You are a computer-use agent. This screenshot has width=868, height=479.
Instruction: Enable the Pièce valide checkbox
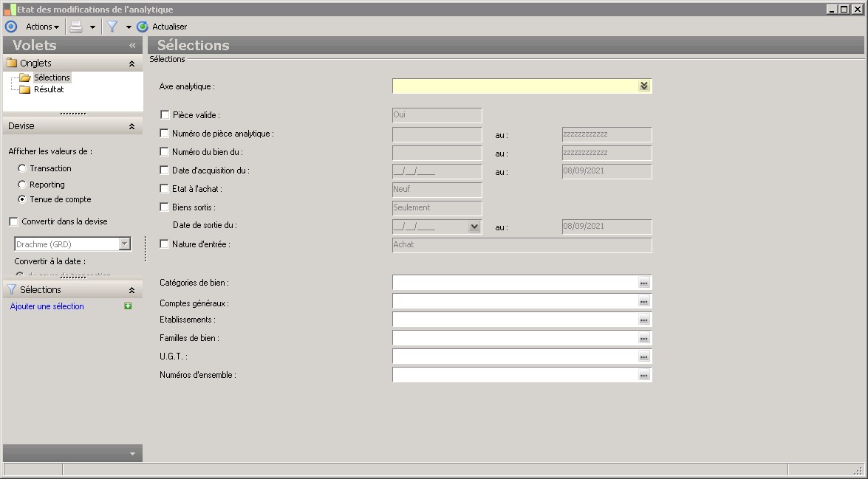(x=165, y=115)
